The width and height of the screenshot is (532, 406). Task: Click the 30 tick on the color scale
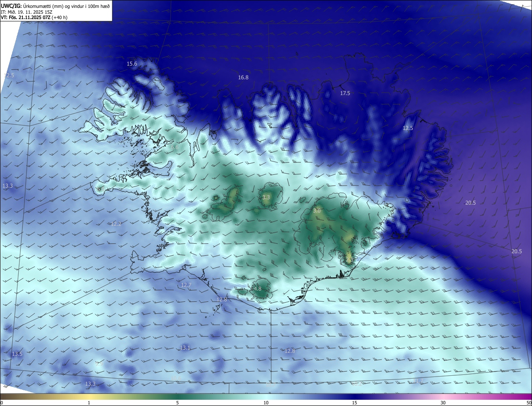(443, 403)
